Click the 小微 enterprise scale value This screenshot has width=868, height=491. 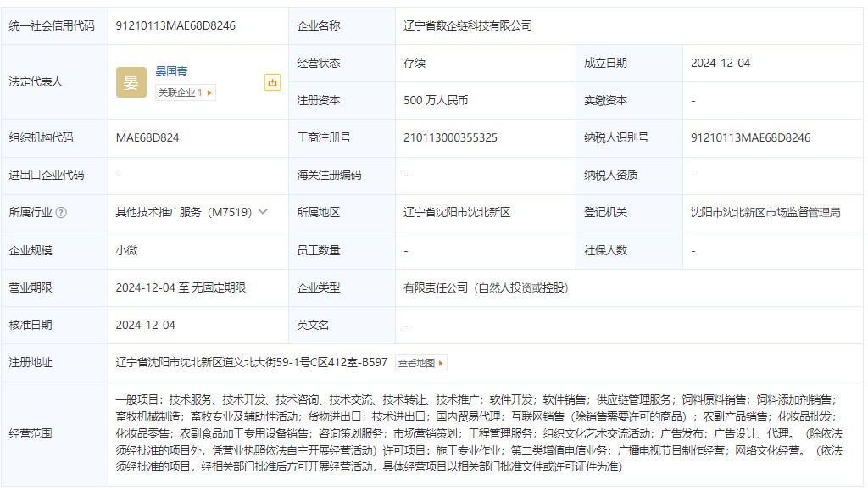point(127,250)
